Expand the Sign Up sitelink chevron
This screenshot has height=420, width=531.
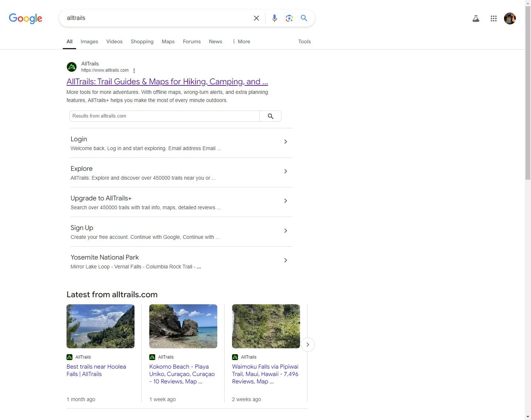click(x=286, y=231)
